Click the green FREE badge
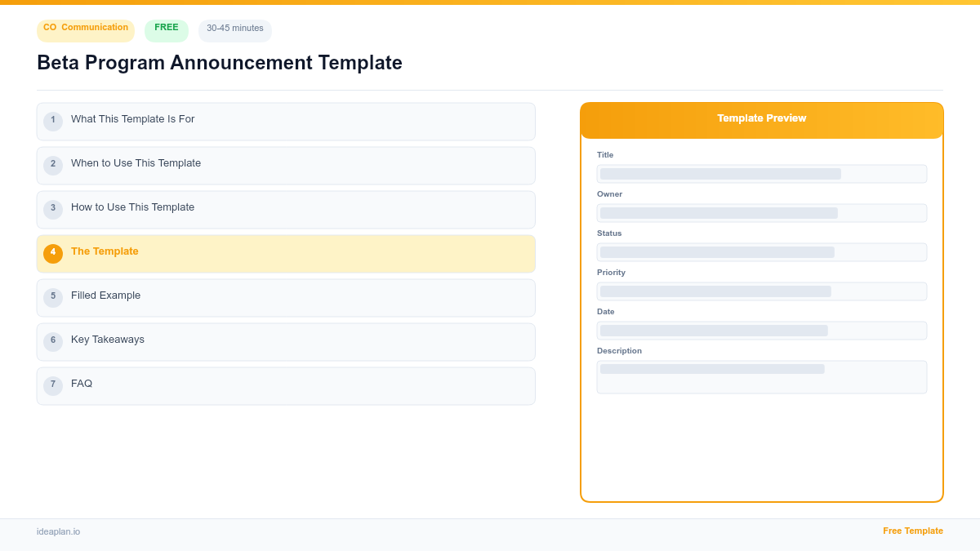The height and width of the screenshot is (551, 980). click(167, 30)
